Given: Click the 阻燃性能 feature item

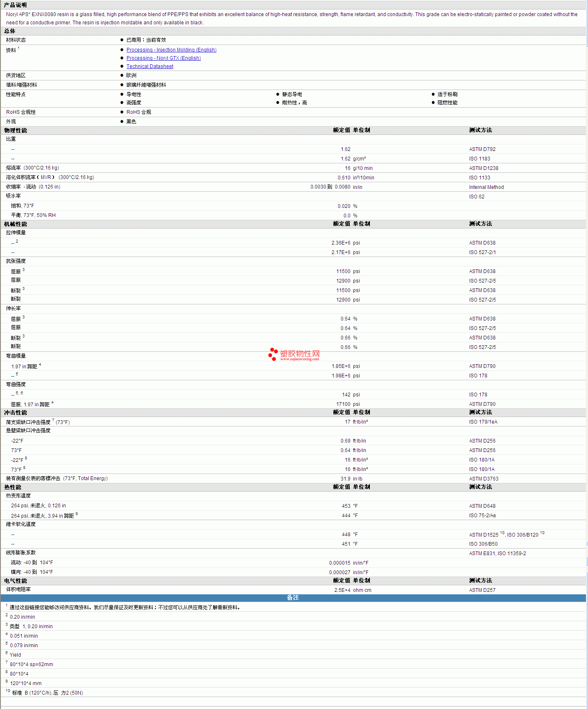Looking at the screenshot, I should (447, 103).
